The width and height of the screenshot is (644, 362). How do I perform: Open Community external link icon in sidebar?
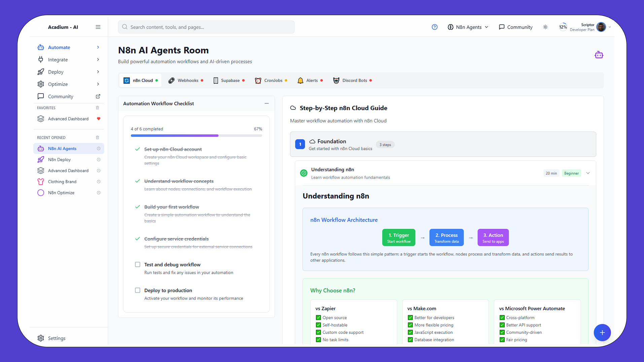coord(98,96)
